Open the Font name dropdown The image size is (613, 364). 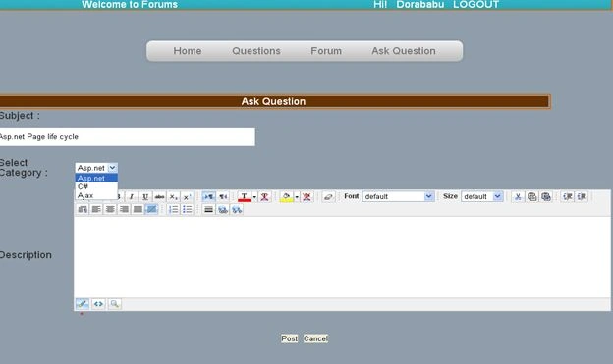398,196
